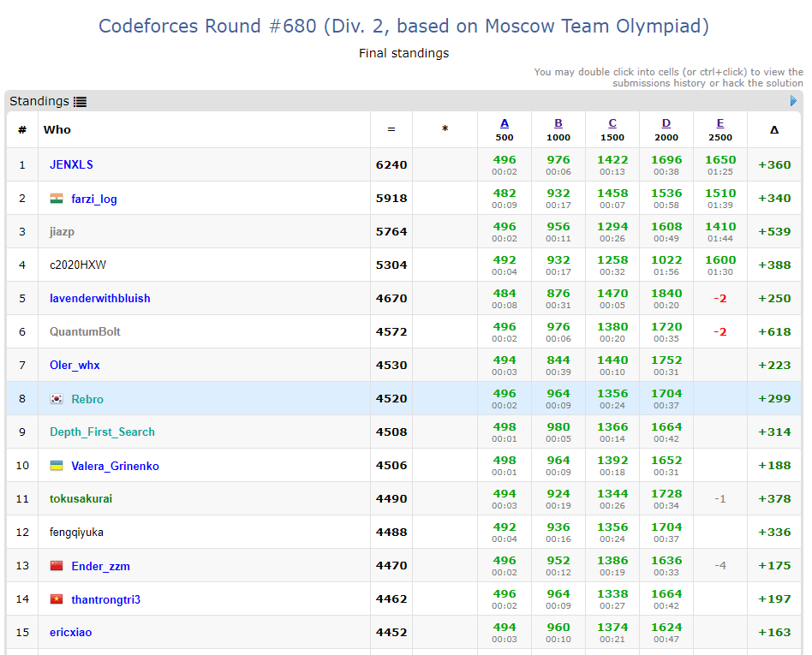Viewport: 812px width, 655px height.
Task: Open thantrongtri3 user profile
Action: 105,599
